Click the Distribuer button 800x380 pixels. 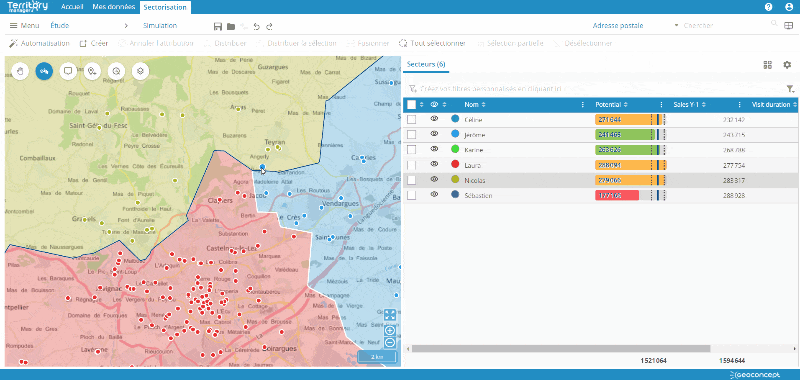[224, 43]
